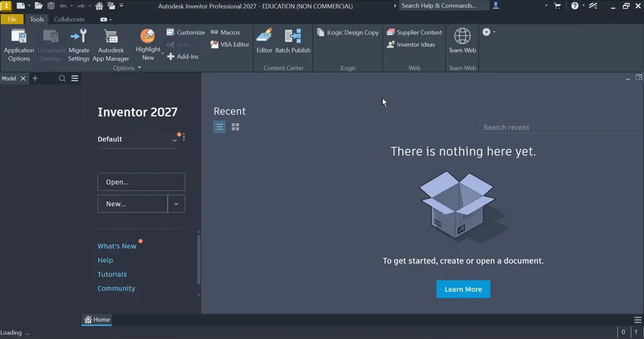644x339 pixels.
Task: Open the Help link
Action: pos(105,260)
